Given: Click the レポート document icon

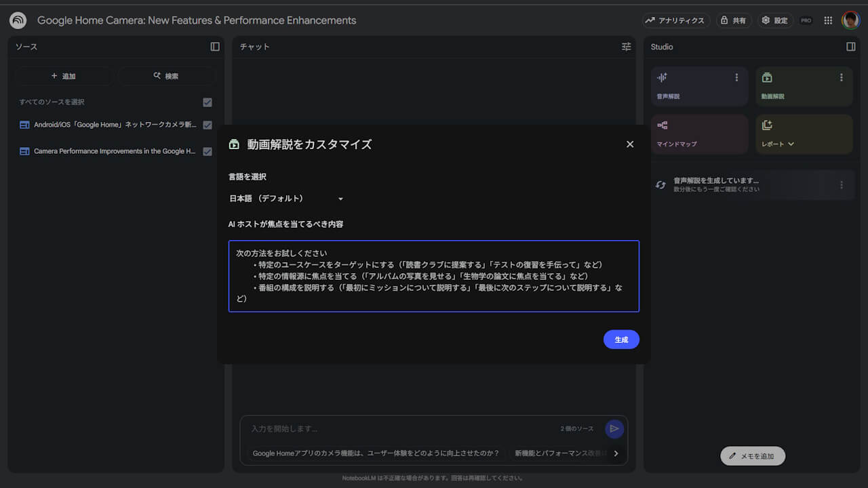Looking at the screenshot, I should coord(767,125).
